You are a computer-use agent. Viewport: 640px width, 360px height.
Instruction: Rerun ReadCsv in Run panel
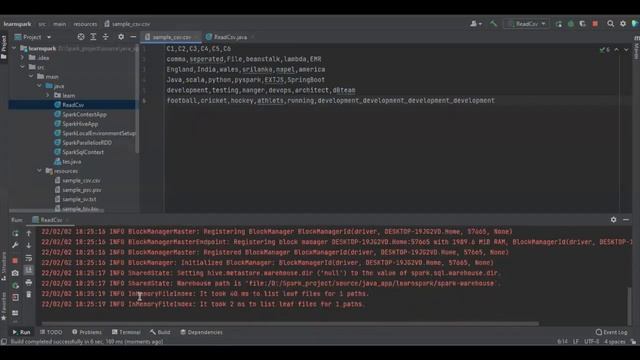click(15, 233)
